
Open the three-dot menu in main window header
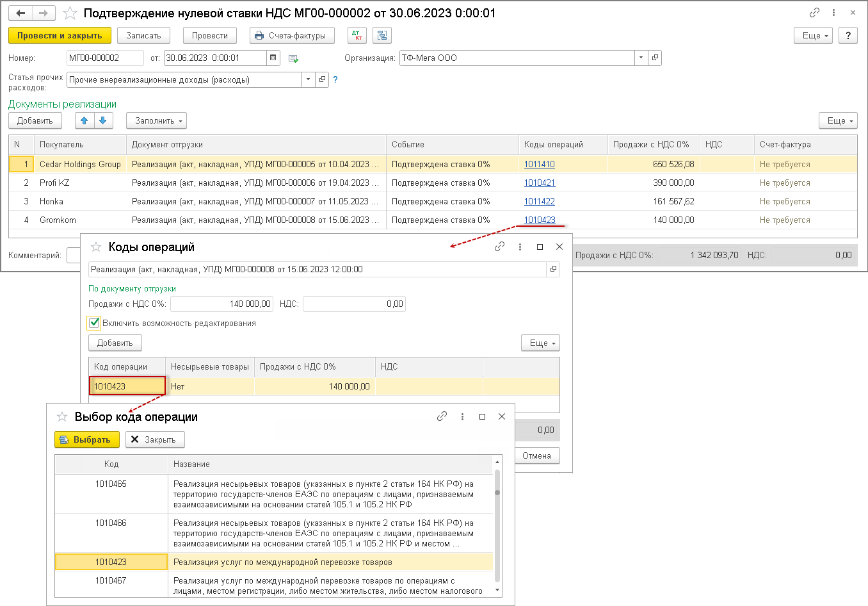[833, 13]
